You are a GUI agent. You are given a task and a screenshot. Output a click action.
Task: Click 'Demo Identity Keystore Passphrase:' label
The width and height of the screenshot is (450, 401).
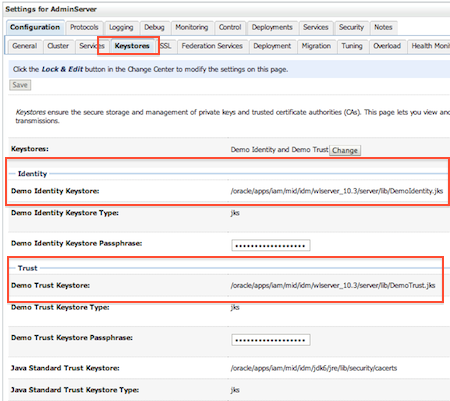pos(76,243)
